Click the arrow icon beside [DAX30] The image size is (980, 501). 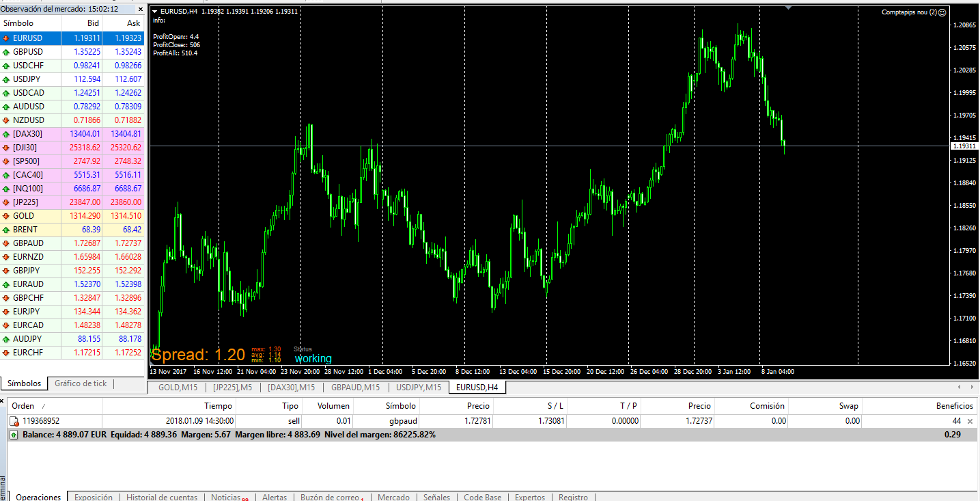[6, 134]
